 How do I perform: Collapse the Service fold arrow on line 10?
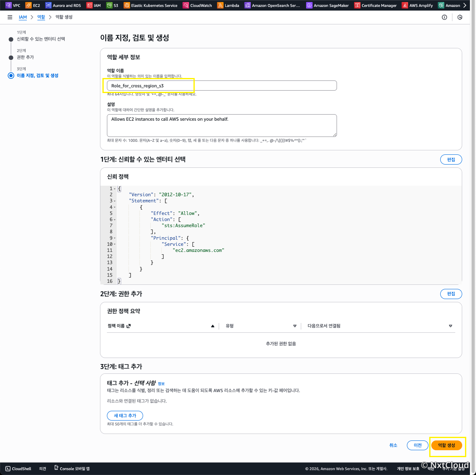pyautogui.click(x=115, y=244)
